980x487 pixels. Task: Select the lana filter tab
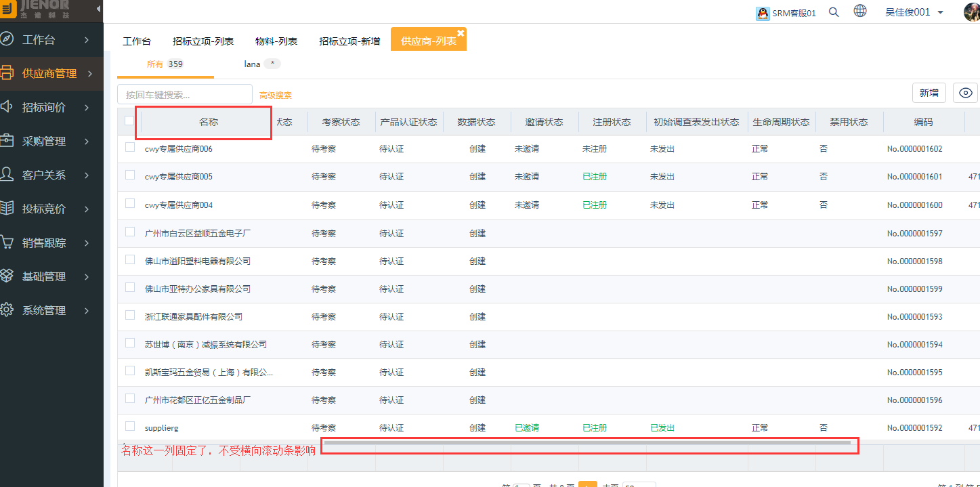262,64
